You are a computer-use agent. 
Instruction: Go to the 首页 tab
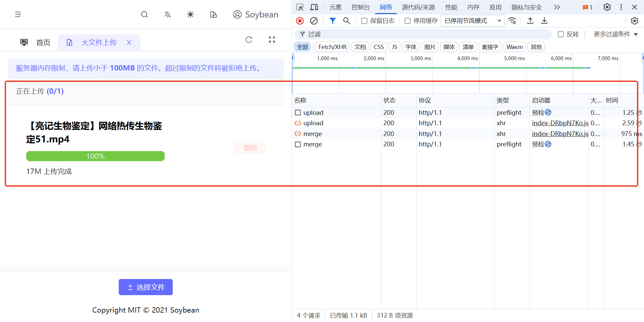pos(43,42)
